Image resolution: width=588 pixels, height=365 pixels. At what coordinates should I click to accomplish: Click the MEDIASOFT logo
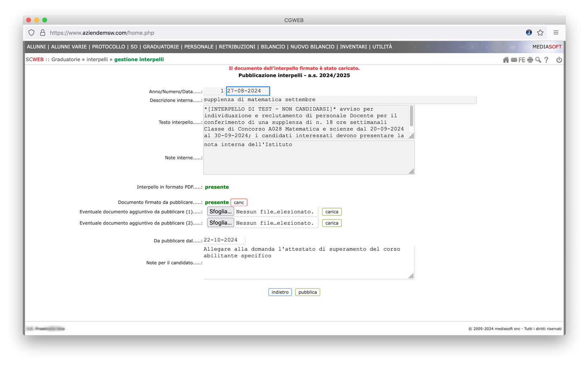[x=547, y=47]
